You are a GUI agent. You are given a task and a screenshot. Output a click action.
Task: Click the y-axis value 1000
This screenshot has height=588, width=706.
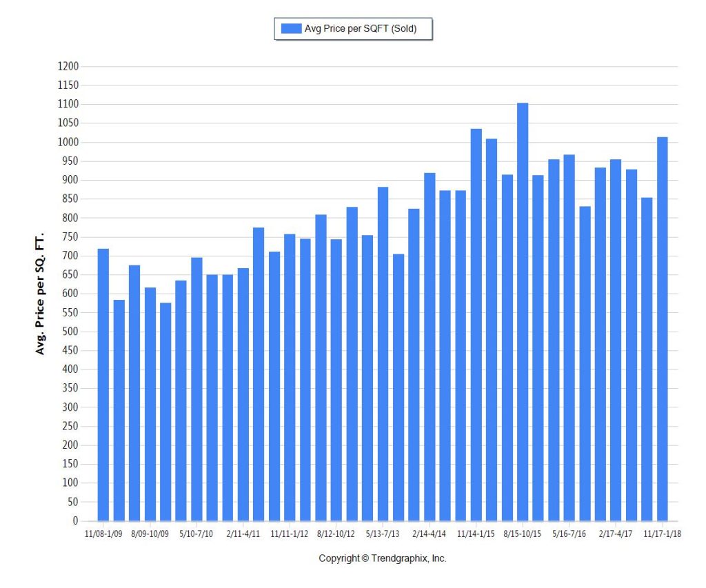68,142
